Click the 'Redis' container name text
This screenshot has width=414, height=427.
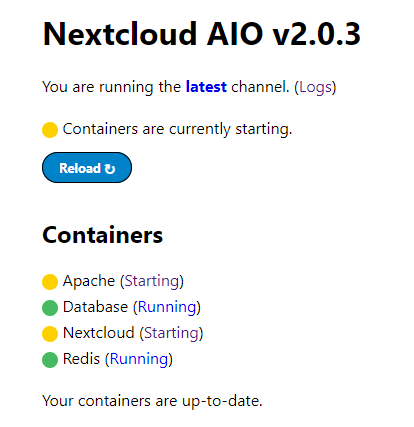81,359
